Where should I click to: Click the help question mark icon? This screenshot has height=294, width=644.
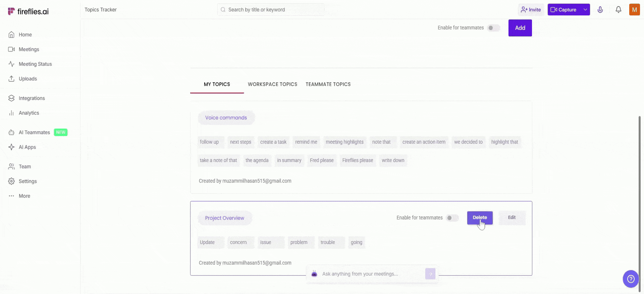[631, 279]
